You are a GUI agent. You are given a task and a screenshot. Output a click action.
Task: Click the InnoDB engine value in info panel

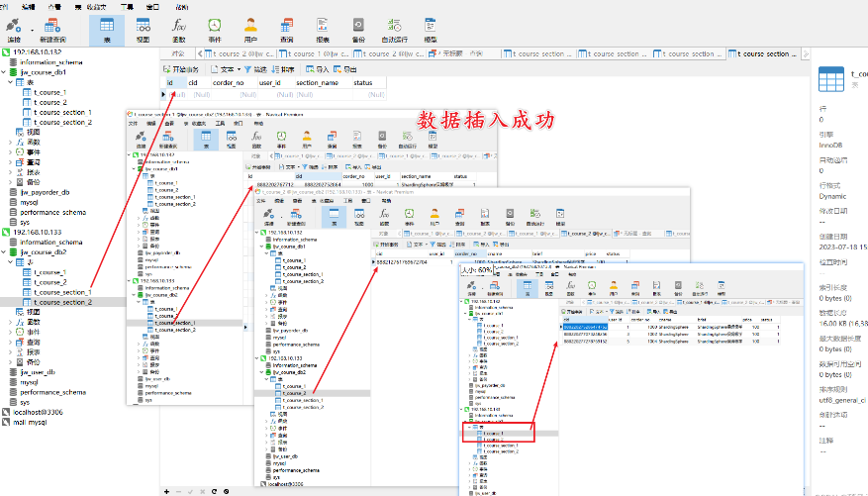[x=830, y=146]
